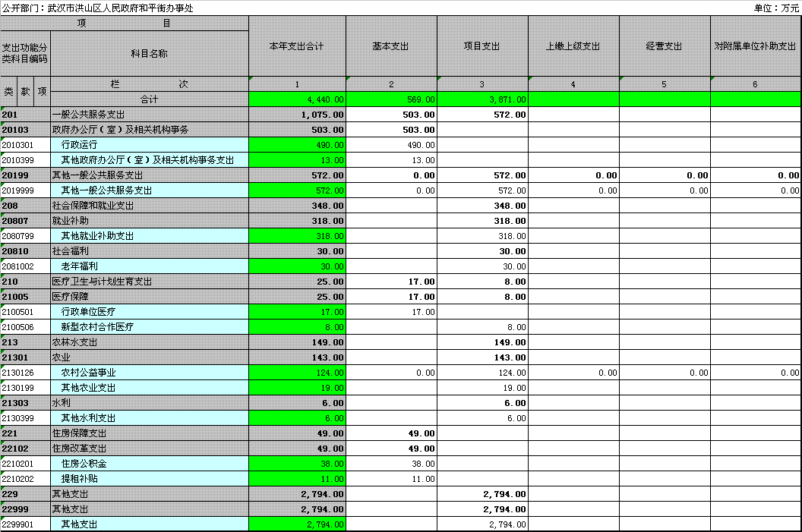Screen dimensions: 802x532
Task: Select the green total cell 4,440.00
Action: pos(297,99)
